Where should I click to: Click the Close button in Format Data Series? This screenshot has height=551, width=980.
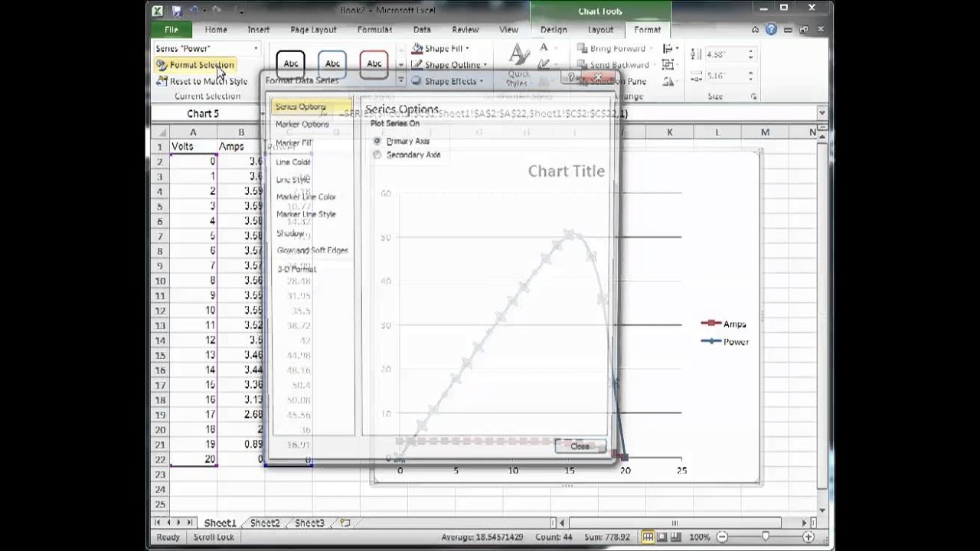point(580,446)
